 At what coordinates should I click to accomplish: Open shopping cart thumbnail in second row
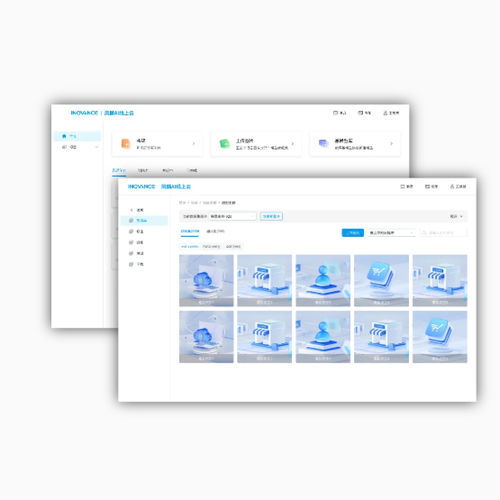440,337
